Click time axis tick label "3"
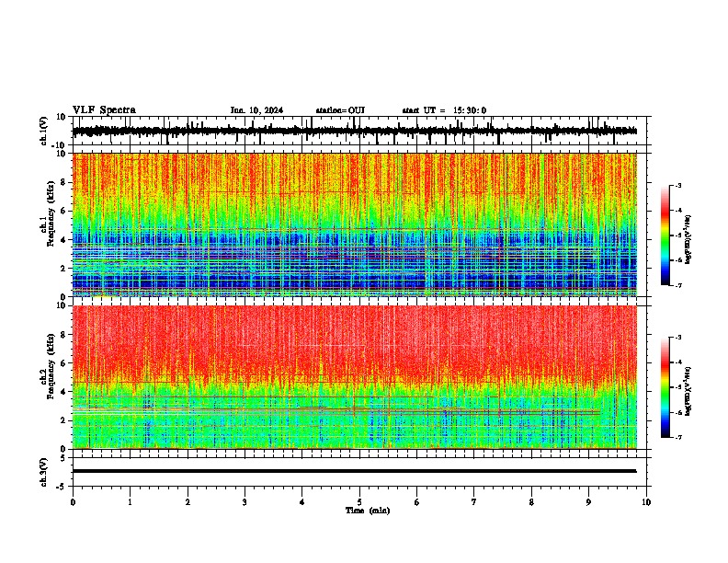Screen dimensions: 728x563 pos(245,502)
